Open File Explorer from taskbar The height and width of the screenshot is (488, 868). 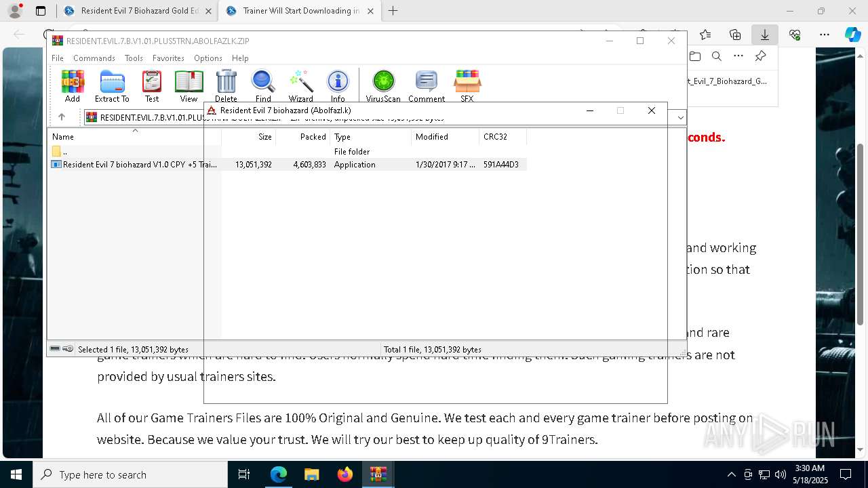(x=311, y=474)
